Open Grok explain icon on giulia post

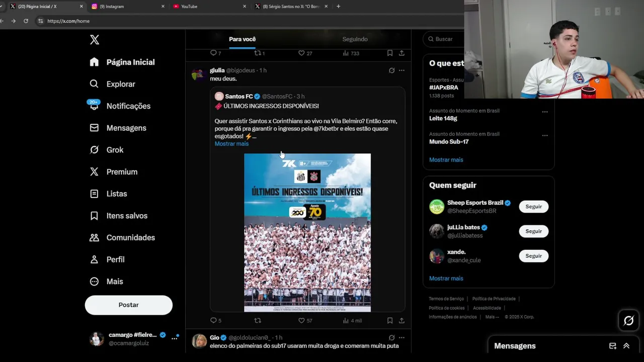[391, 70]
